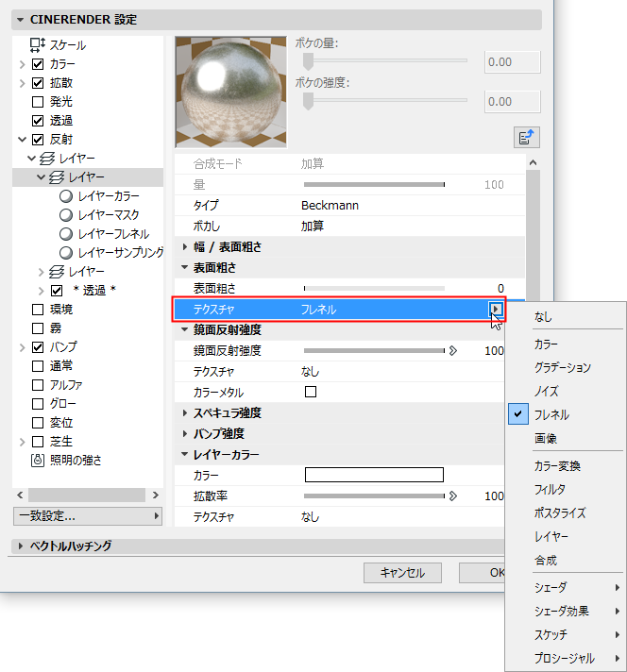Click the 照明の強さ illumination icon
Image resolution: width=627 pixels, height=672 pixels.
click(38, 461)
